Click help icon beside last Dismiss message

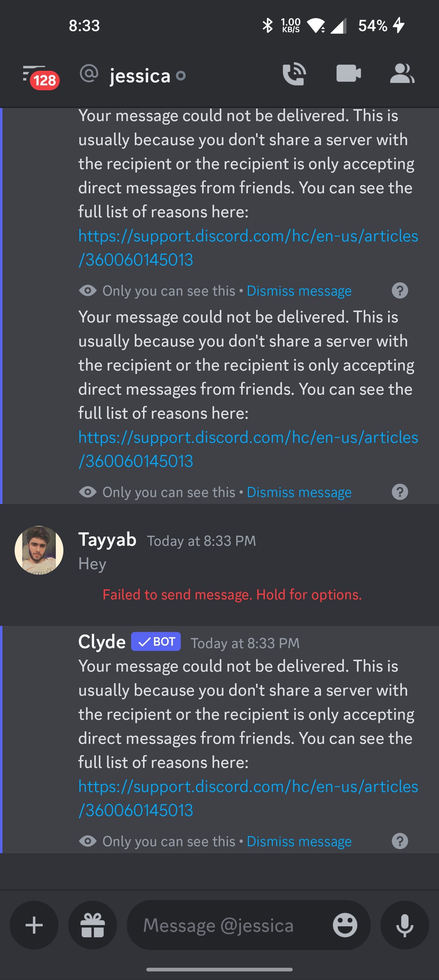point(400,841)
